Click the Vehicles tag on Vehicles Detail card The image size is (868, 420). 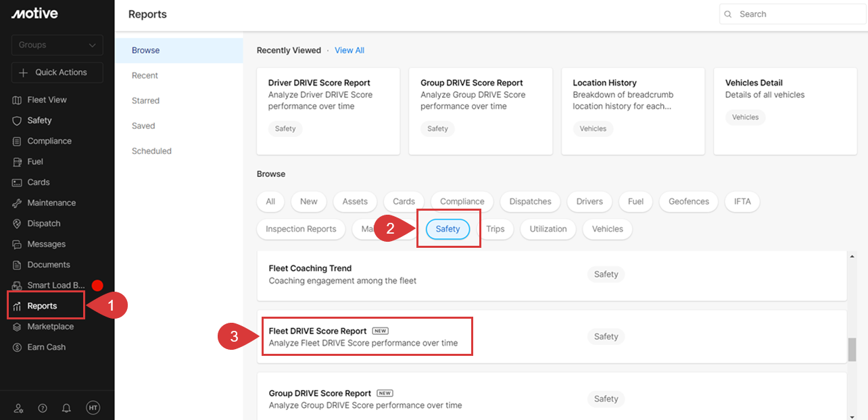click(746, 117)
